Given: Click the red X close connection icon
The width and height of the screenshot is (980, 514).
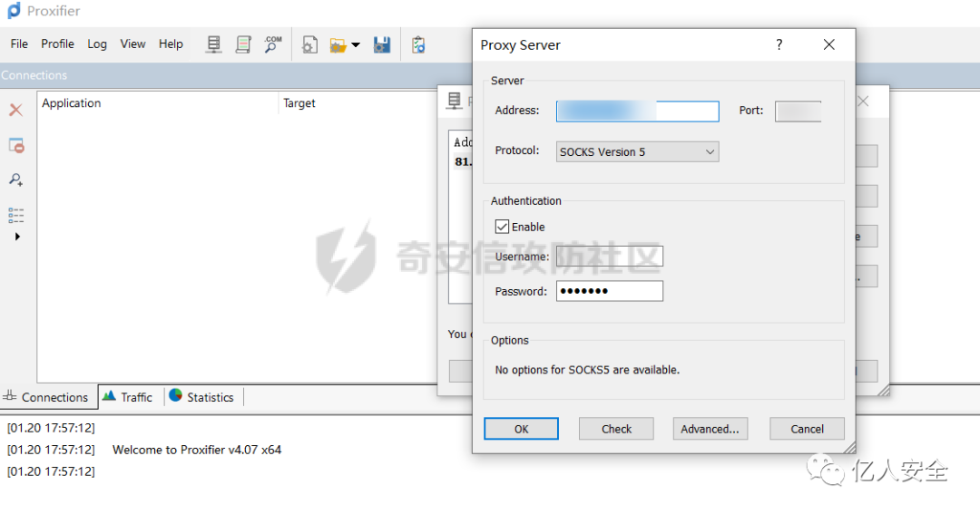Looking at the screenshot, I should [15, 111].
